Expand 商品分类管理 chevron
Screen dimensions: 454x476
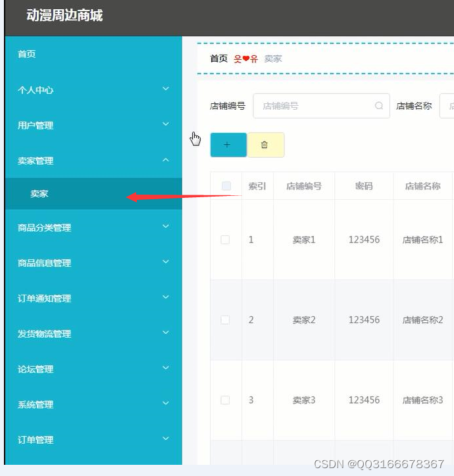coord(166,226)
